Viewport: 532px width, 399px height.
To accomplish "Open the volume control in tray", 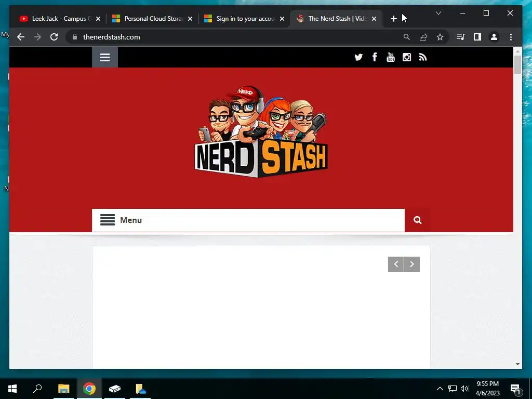I will [464, 389].
